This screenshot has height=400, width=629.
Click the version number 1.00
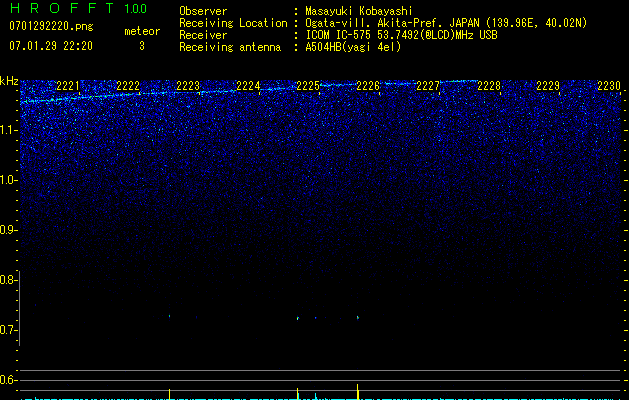[x=135, y=8]
